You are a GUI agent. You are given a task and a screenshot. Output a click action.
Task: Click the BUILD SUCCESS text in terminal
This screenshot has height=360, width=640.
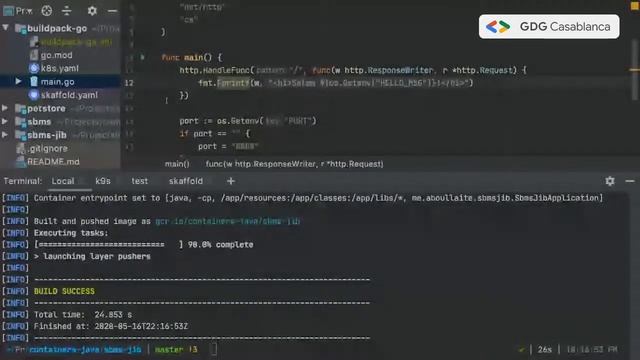(x=64, y=291)
